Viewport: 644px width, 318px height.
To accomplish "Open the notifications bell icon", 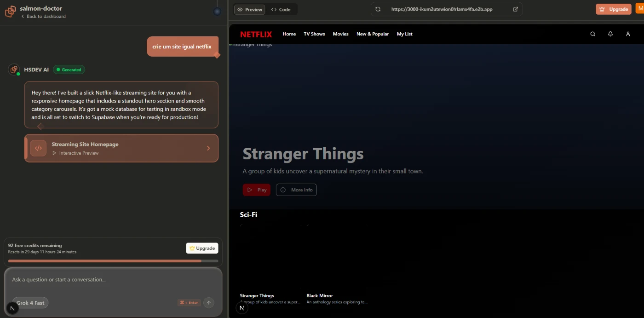I will 610,34.
